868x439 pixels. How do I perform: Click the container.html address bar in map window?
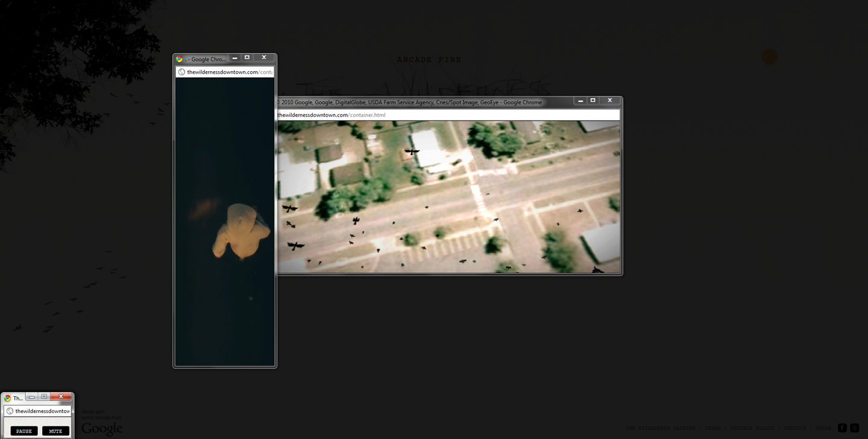coord(448,115)
